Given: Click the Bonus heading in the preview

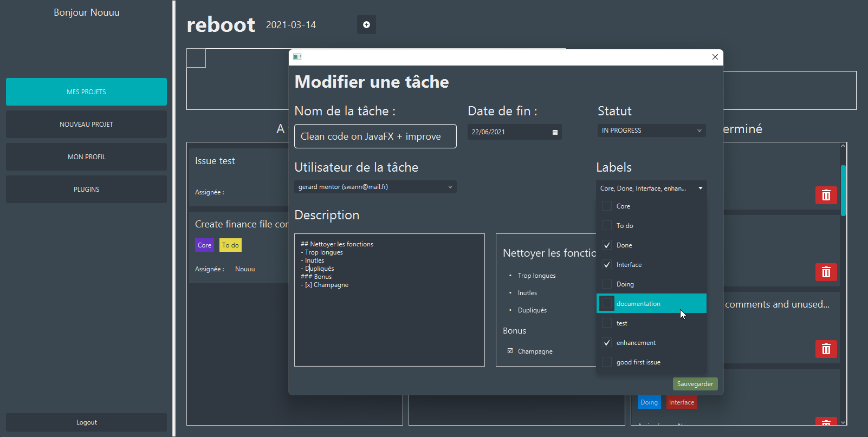Looking at the screenshot, I should click(x=514, y=331).
